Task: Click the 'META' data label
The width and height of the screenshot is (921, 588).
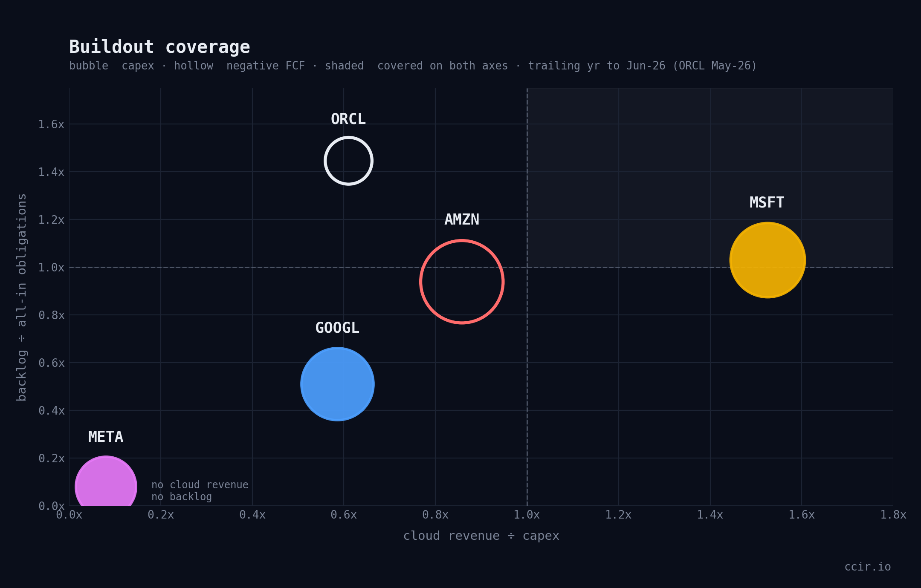Action: [106, 437]
